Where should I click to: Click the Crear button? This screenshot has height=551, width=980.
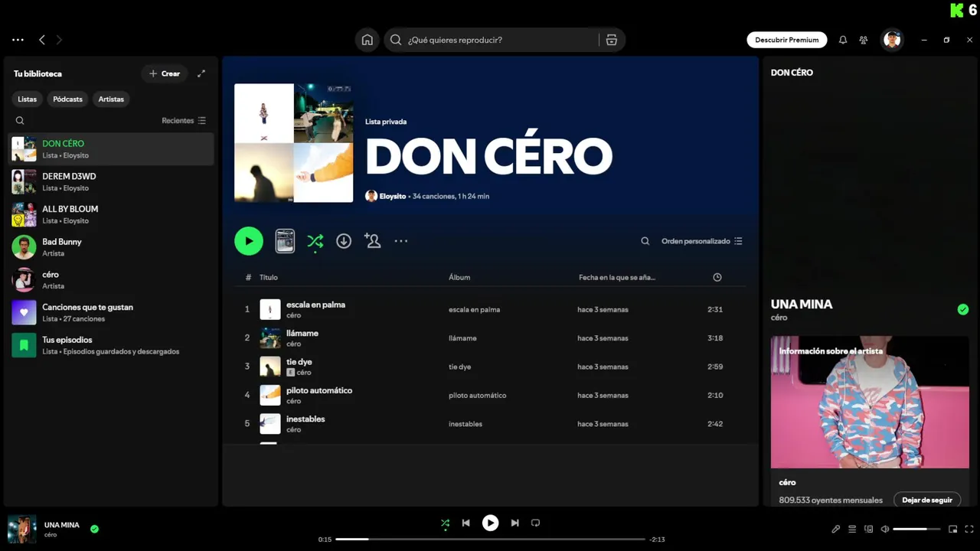(165, 73)
